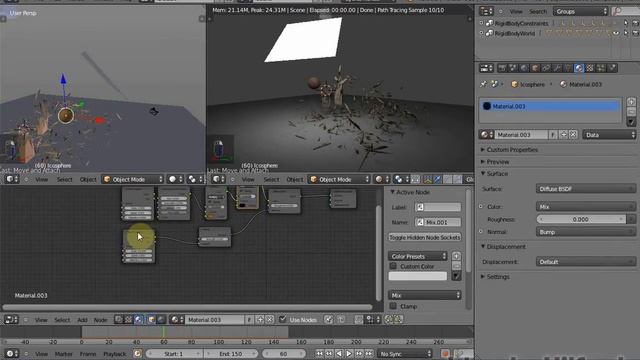Toggle object shading node type in node editor

pyautogui.click(x=151, y=320)
